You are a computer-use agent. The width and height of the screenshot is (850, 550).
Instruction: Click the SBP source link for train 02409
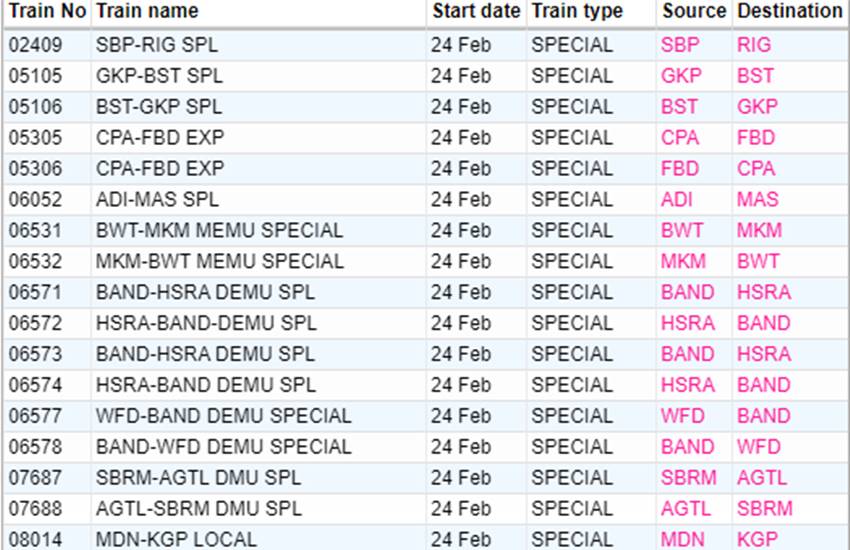(x=680, y=45)
